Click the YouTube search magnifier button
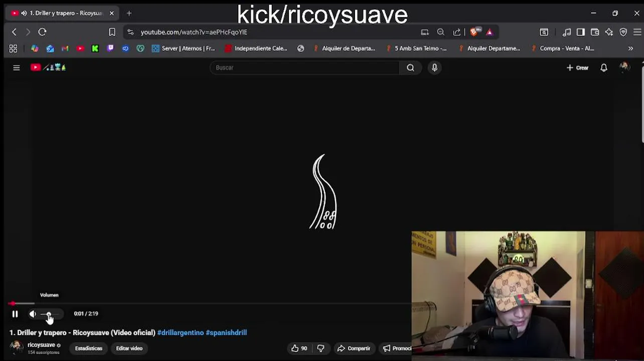This screenshot has width=644, height=361. (411, 68)
